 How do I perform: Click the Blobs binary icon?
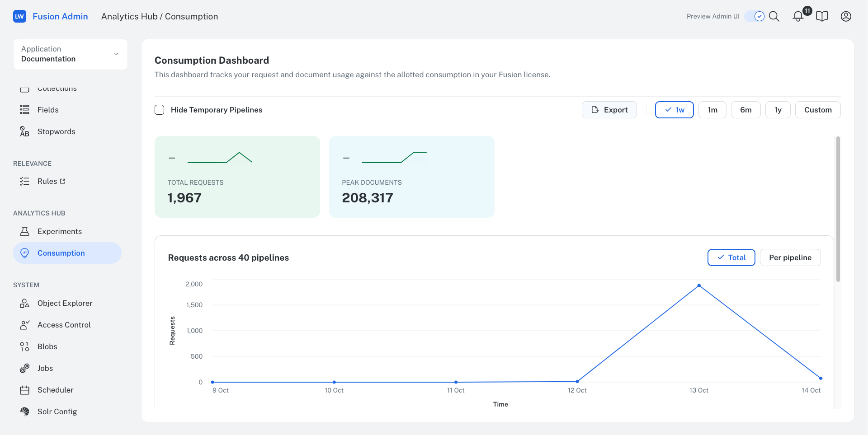tap(24, 346)
